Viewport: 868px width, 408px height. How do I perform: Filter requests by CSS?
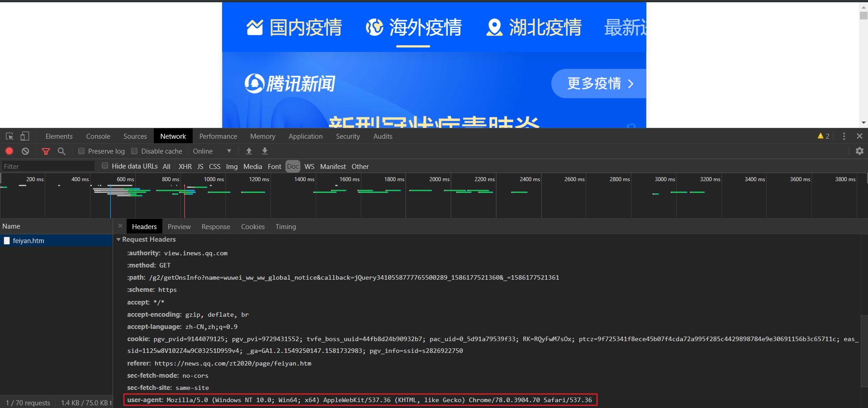click(215, 166)
